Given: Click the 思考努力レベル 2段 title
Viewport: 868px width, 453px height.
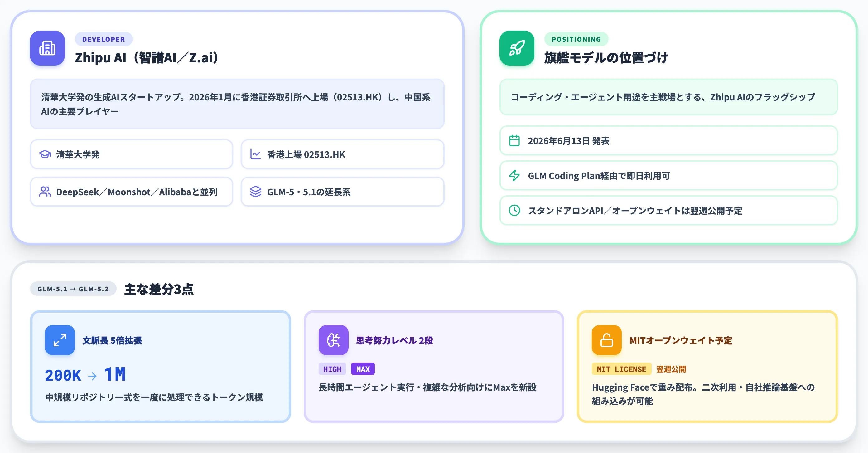Looking at the screenshot, I should point(394,340).
